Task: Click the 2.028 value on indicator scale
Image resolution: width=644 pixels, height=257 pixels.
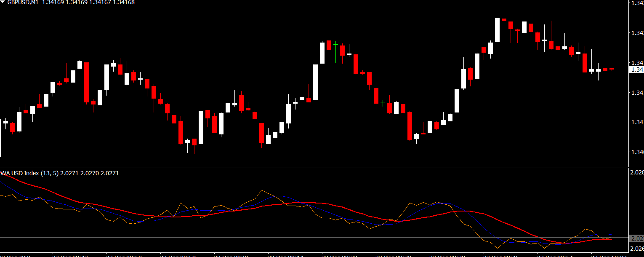Action: click(637, 172)
